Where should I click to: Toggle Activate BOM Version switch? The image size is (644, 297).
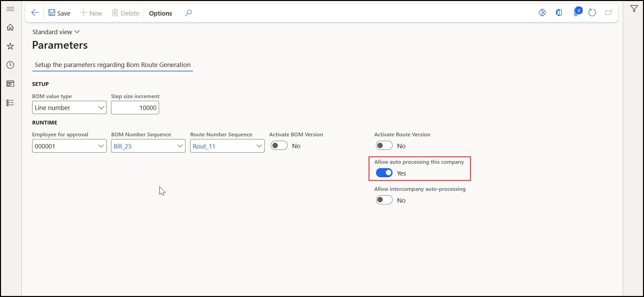click(x=279, y=145)
